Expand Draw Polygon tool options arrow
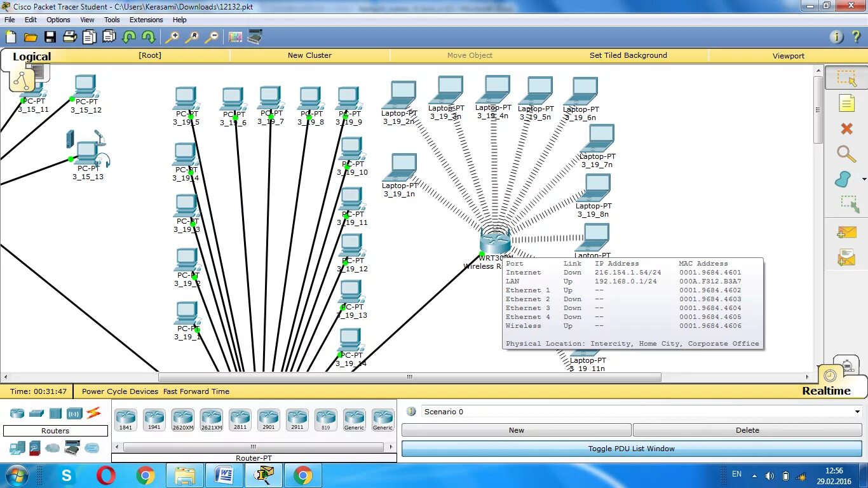The width and height of the screenshot is (868, 488). (x=864, y=180)
